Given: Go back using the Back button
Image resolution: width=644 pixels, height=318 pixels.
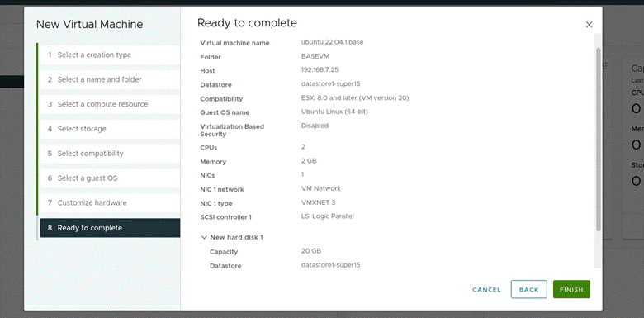Looking at the screenshot, I should point(528,289).
